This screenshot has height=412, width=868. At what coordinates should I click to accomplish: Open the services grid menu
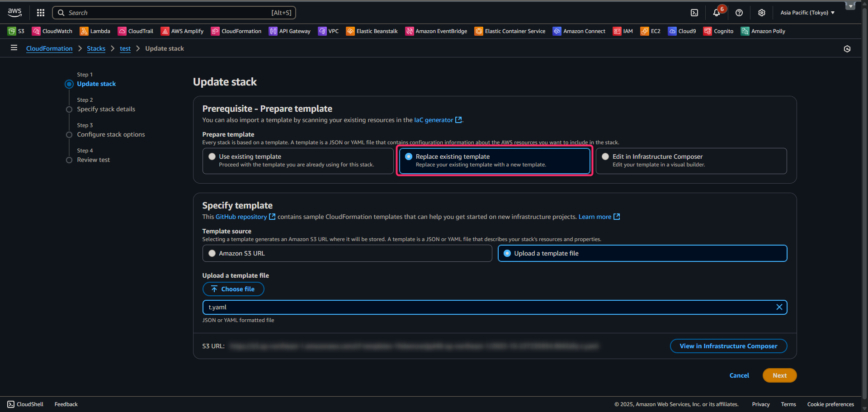41,13
